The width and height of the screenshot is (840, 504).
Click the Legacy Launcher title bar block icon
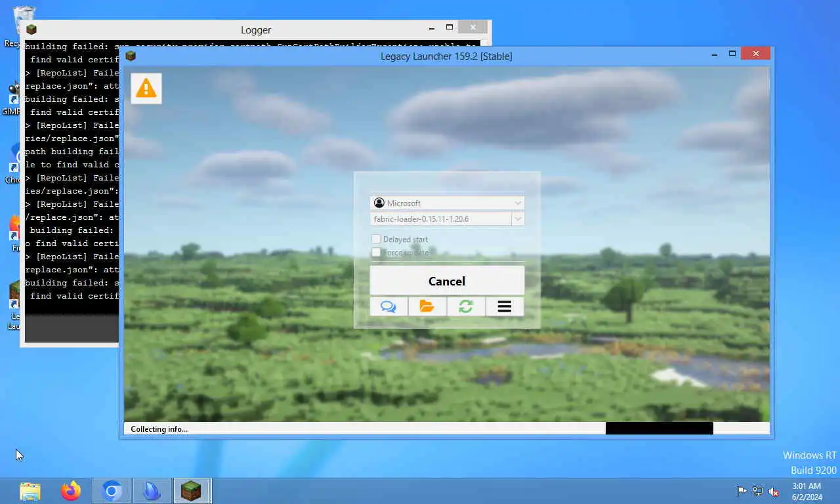click(131, 56)
